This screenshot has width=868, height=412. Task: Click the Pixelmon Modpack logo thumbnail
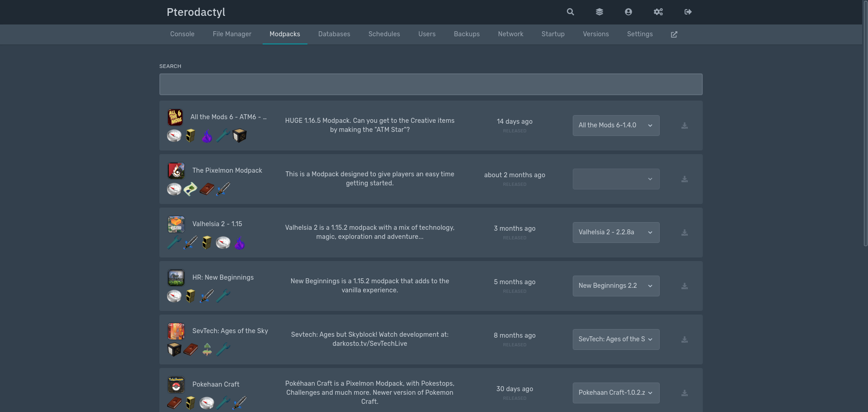[x=176, y=171]
